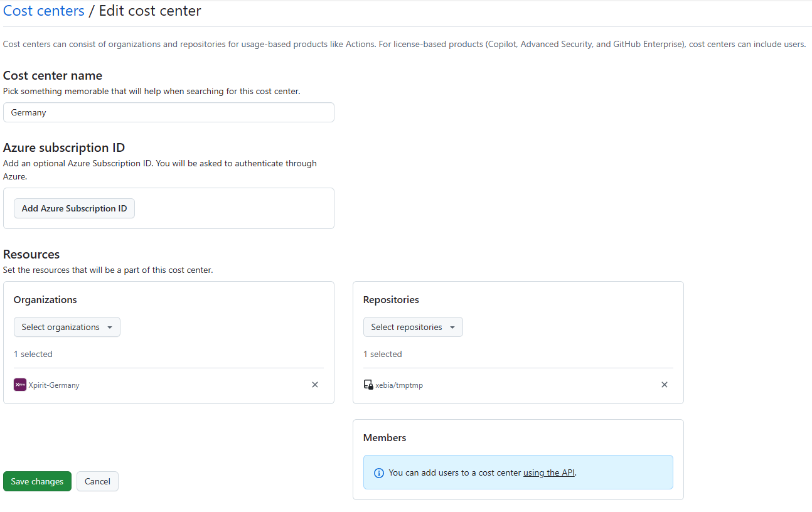Viewport: 812px width, 512px height.
Task: Click the Members section heading
Action: pyautogui.click(x=385, y=437)
